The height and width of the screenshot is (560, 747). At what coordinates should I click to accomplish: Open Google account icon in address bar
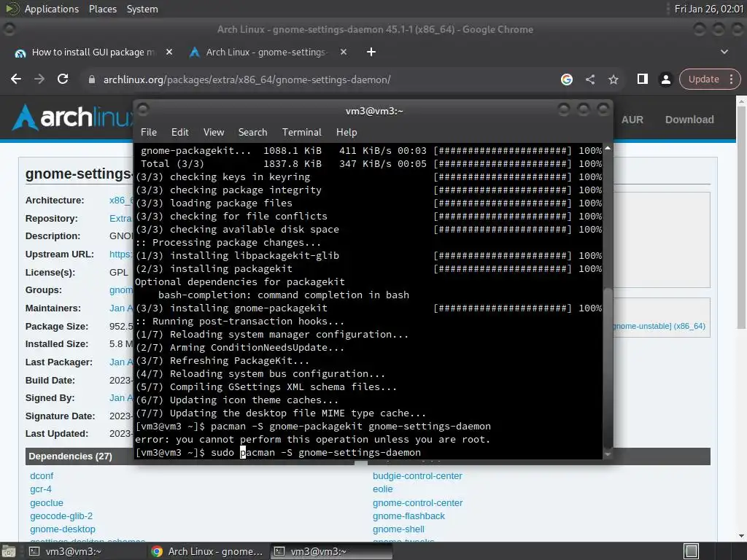click(566, 79)
